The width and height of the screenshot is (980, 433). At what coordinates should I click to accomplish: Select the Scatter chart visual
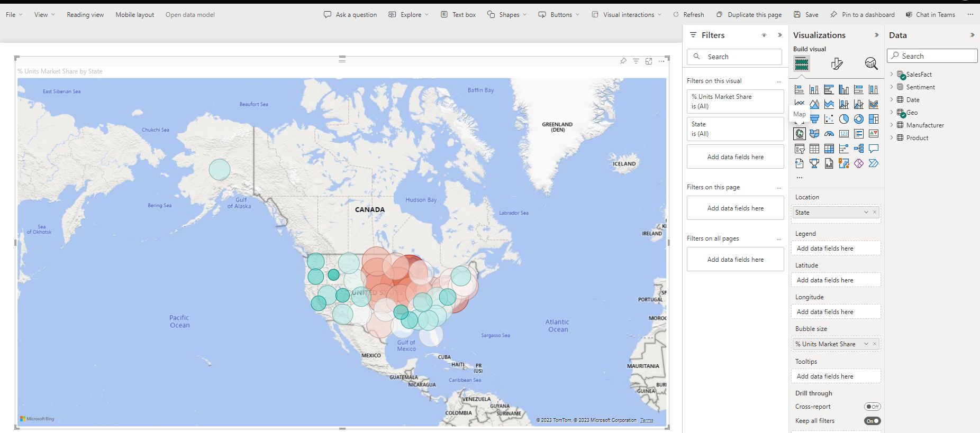829,119
